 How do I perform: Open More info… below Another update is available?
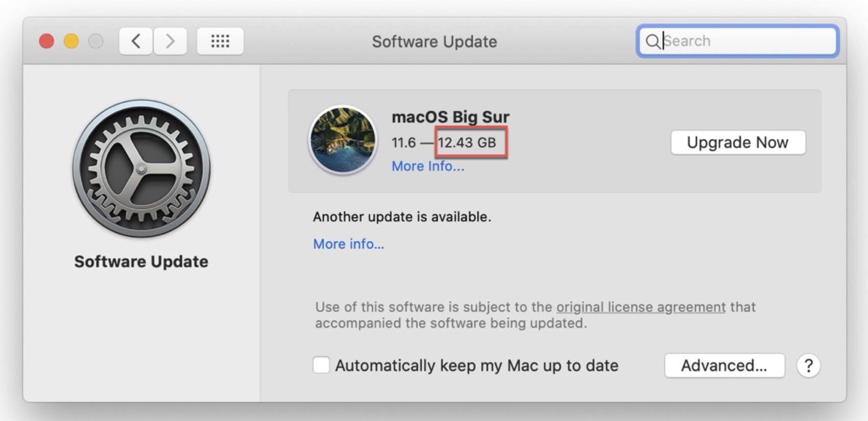click(348, 244)
